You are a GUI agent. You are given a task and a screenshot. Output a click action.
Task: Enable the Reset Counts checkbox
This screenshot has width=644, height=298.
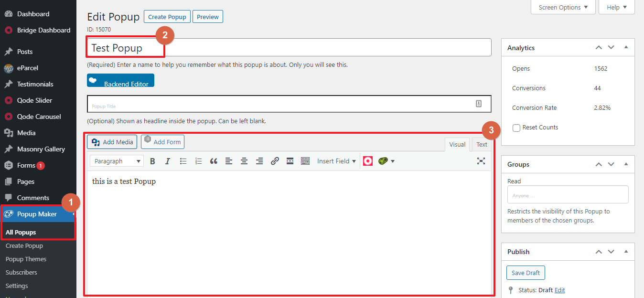point(515,127)
